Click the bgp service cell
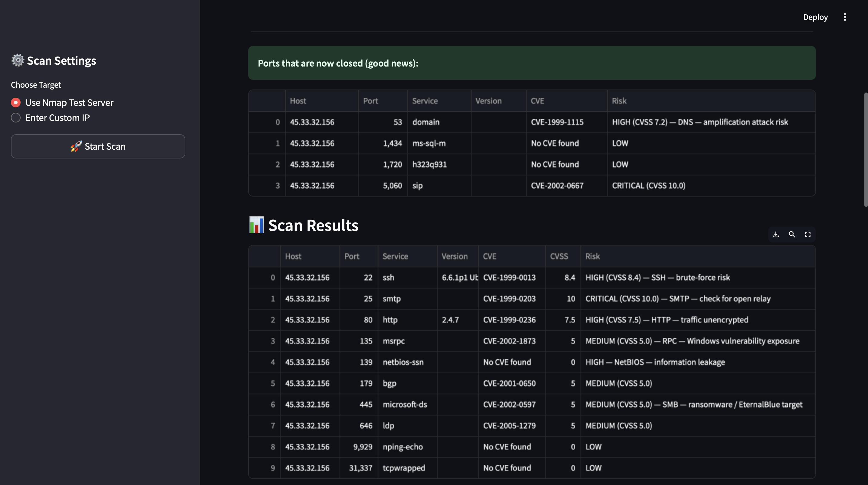The width and height of the screenshot is (868, 485). click(x=407, y=384)
